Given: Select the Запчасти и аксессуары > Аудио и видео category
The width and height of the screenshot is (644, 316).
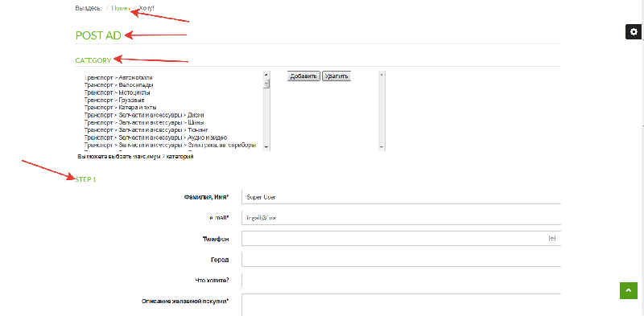Looking at the screenshot, I should tap(155, 137).
